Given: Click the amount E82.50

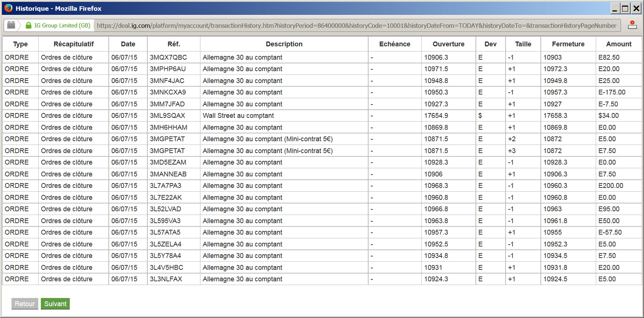Looking at the screenshot, I should (609, 57).
